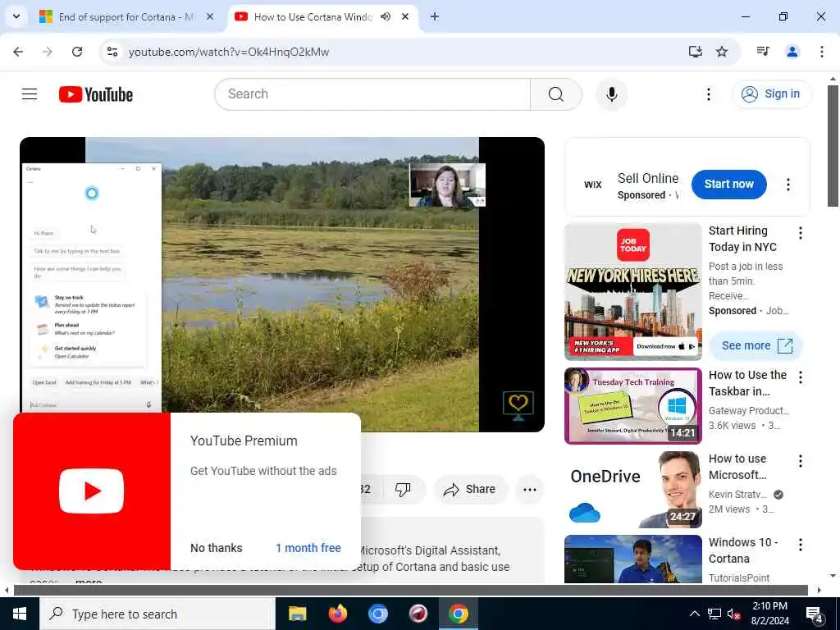This screenshot has width=840, height=630.
Task: Click the vertical page scrollbar thumb
Action: (832, 146)
